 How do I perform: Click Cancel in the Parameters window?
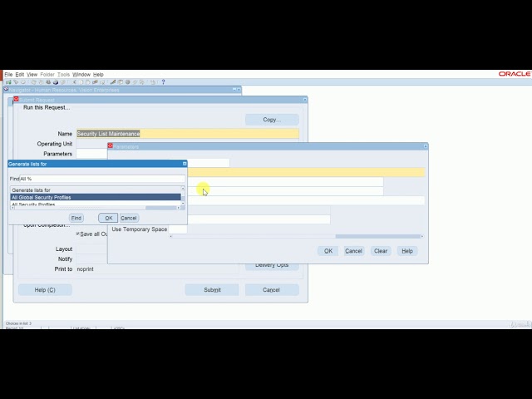click(353, 251)
